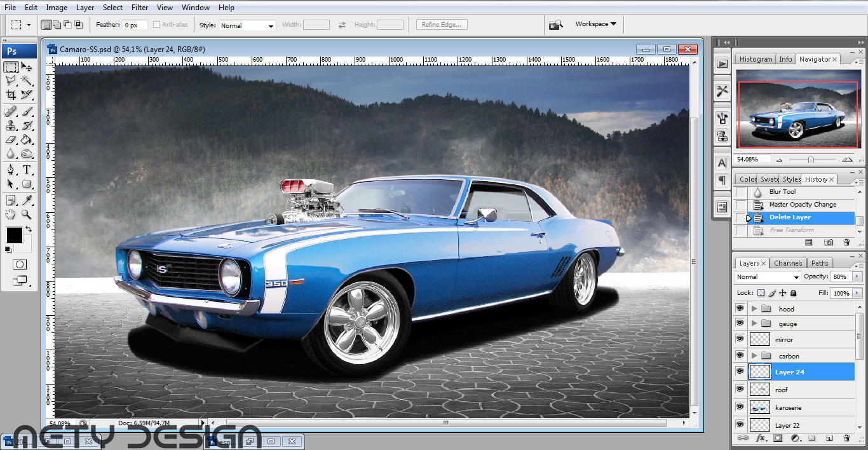Click the Refine Edge button
Viewport: 868px width, 450px height.
(x=442, y=25)
